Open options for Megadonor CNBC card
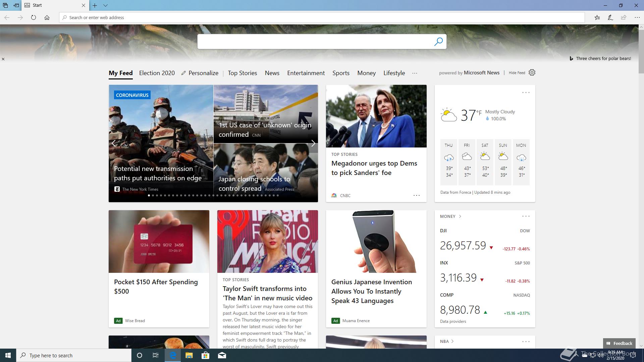The width and height of the screenshot is (644, 362). pos(417,195)
